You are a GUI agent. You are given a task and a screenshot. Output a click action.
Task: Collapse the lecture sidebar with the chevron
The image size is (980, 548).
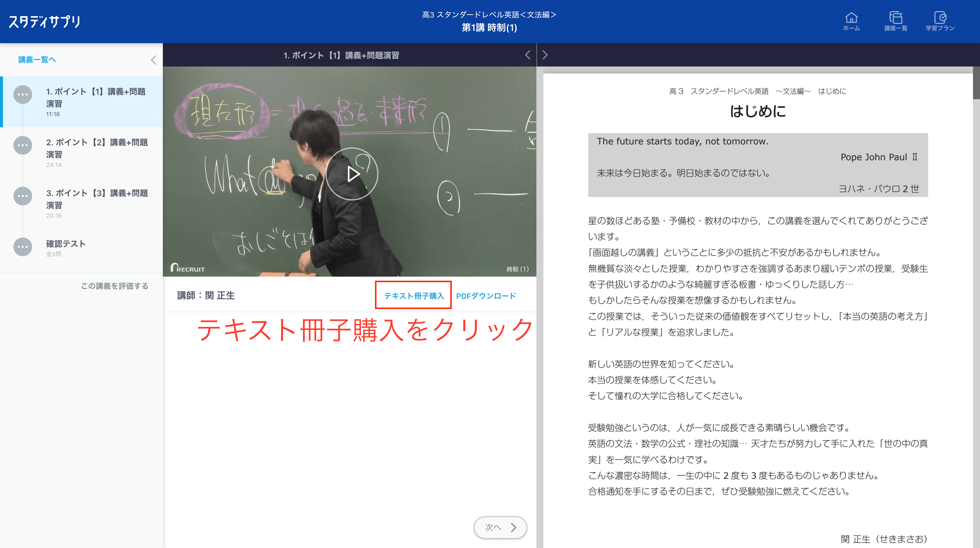[153, 60]
